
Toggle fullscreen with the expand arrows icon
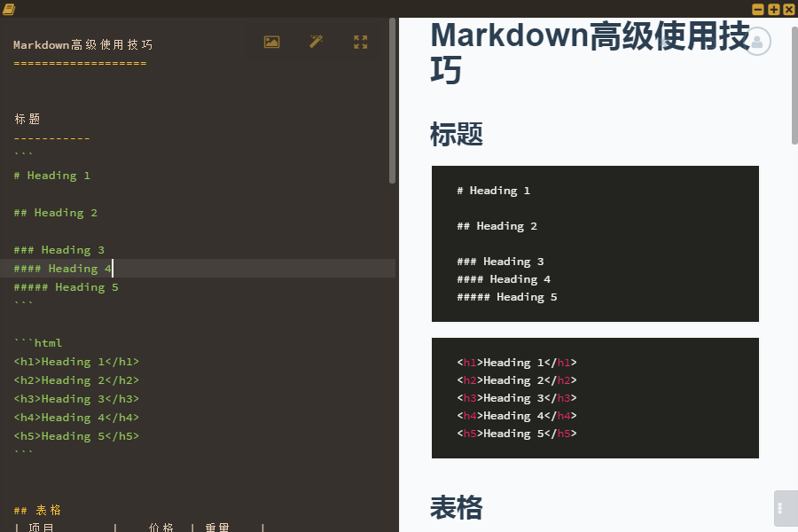360,42
